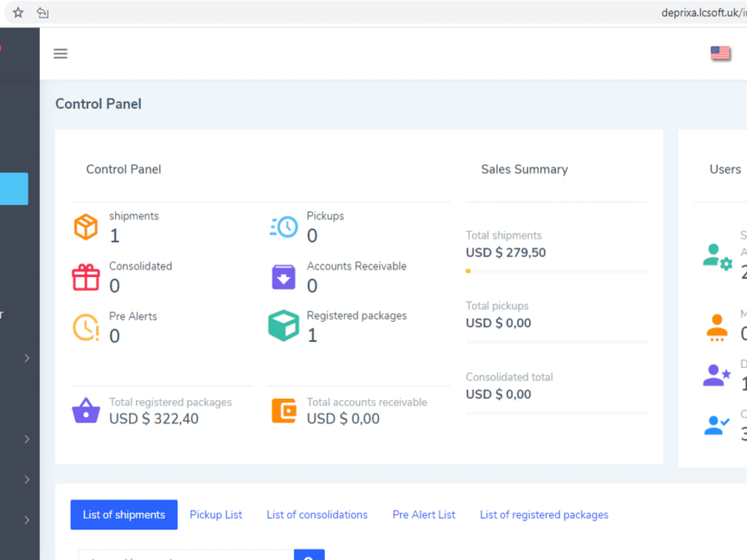Click the purple basket Total registered packages icon

pos(86,411)
